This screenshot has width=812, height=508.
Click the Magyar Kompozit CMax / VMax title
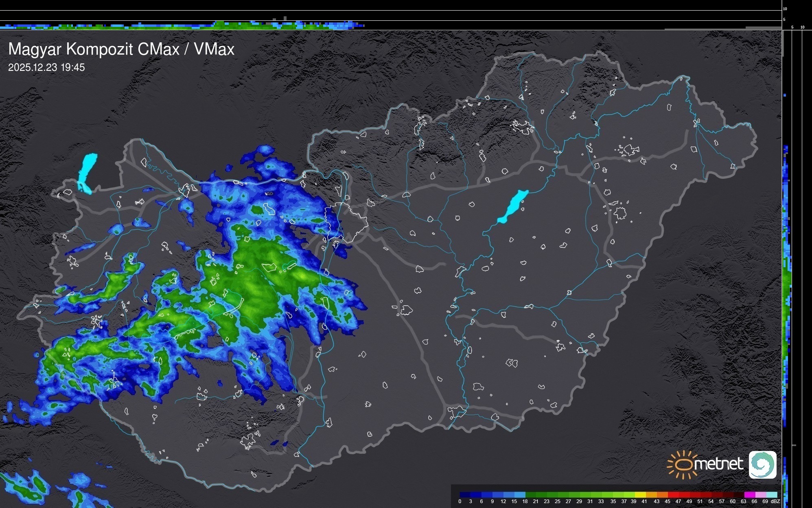coord(121,49)
